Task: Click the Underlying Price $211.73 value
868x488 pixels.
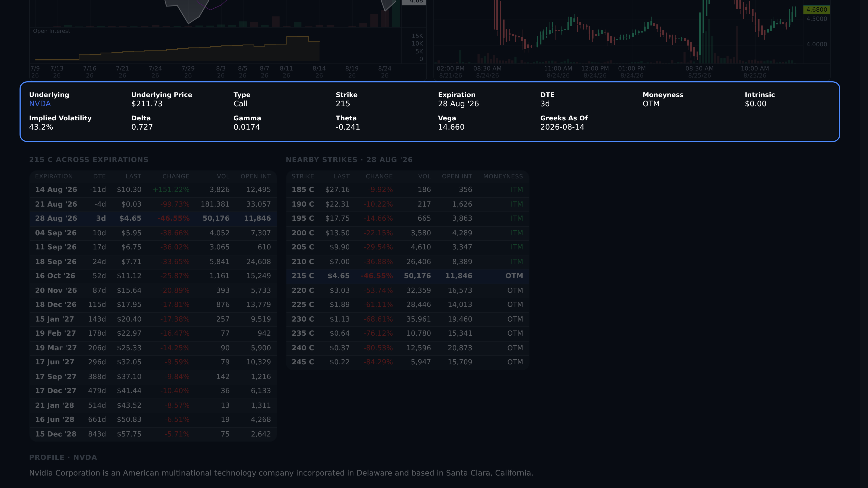Action: pos(146,104)
